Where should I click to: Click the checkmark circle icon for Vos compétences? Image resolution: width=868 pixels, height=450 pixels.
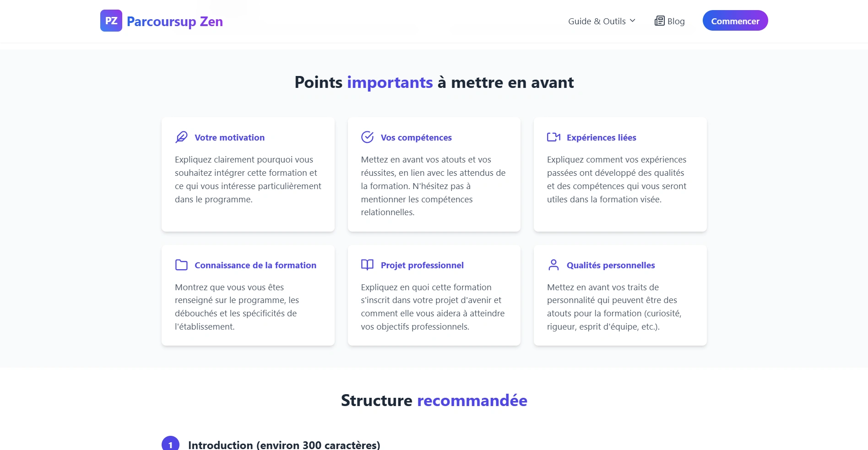coord(368,137)
